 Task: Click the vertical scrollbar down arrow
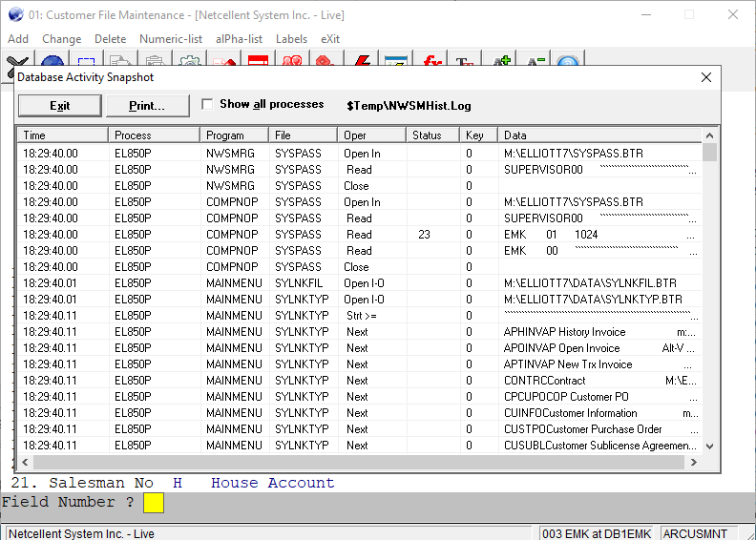[x=709, y=447]
